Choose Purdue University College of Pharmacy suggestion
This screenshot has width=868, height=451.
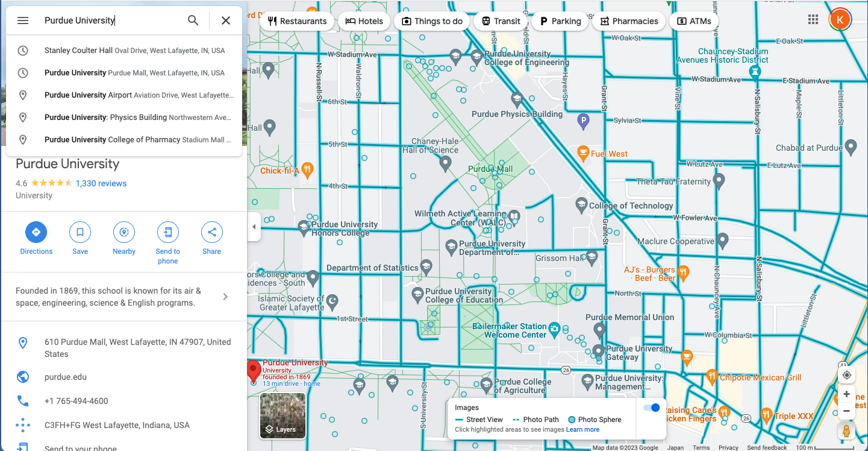click(124, 140)
